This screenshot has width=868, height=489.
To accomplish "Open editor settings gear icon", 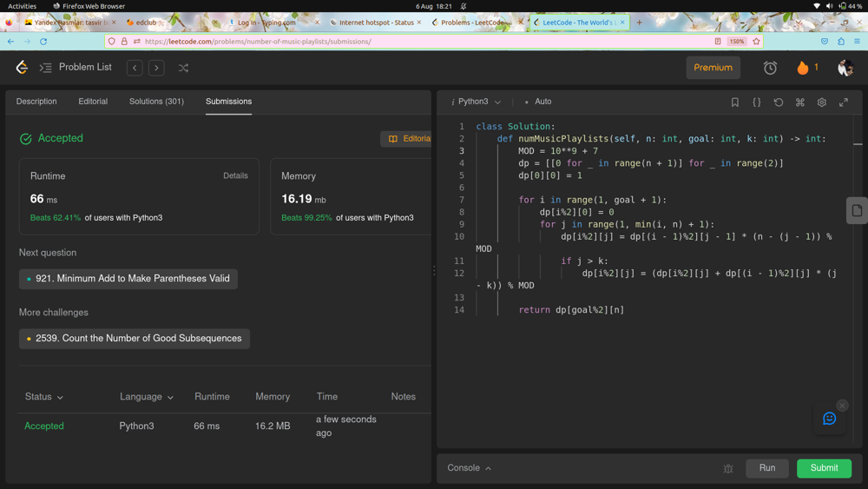I will click(822, 102).
